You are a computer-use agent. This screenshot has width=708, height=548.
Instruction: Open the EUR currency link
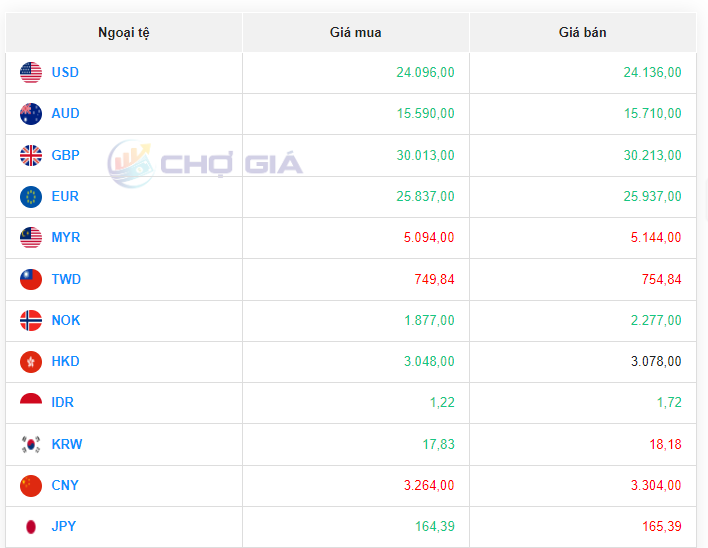65,197
